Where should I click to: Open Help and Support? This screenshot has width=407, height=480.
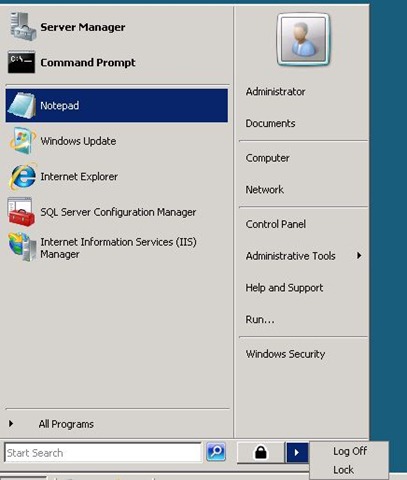[x=284, y=288]
